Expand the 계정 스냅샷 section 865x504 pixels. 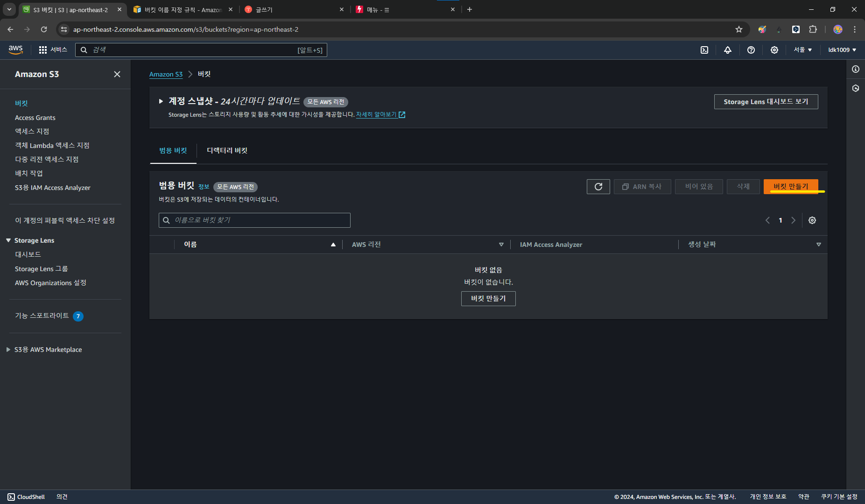coord(161,101)
